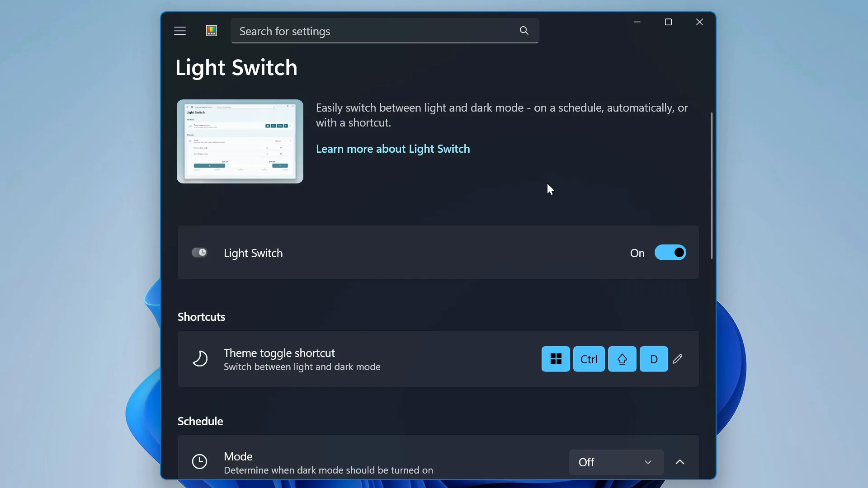Click the Shift key shortcut button
This screenshot has width=868, height=488.
click(622, 359)
